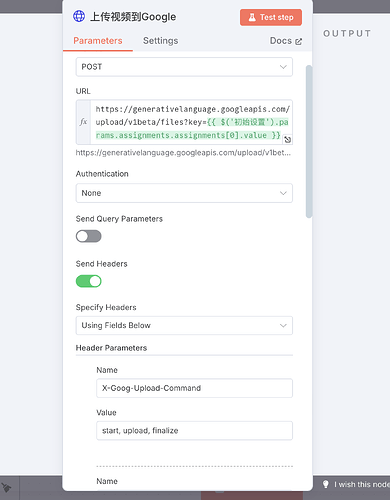Viewport: 390px width, 500px height.
Task: Open the expression editor expand icon
Action: [x=287, y=139]
